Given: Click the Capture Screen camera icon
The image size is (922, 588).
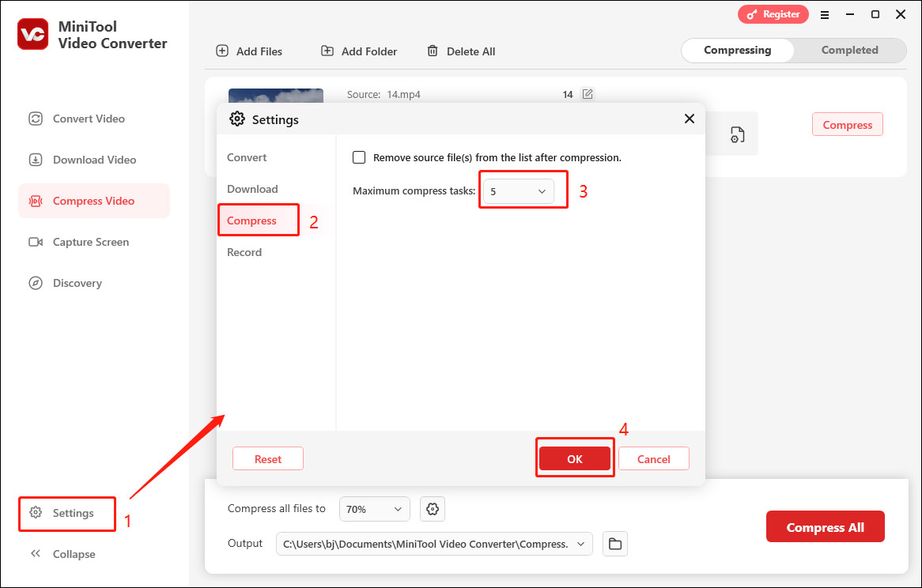Looking at the screenshot, I should [x=36, y=242].
